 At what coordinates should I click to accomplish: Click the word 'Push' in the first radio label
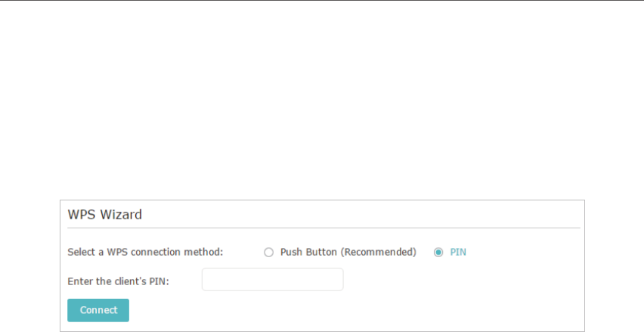[x=289, y=252]
